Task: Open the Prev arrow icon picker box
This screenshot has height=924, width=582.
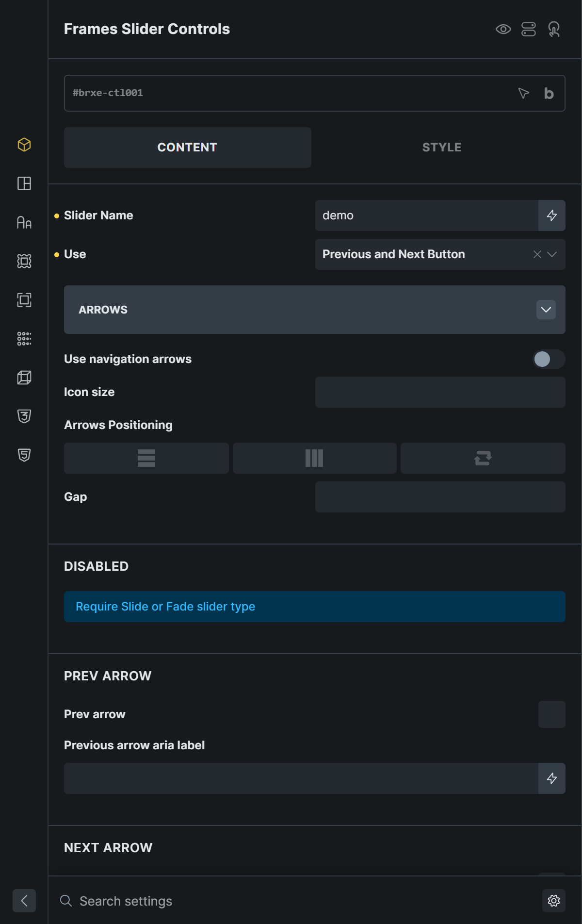Action: (552, 714)
